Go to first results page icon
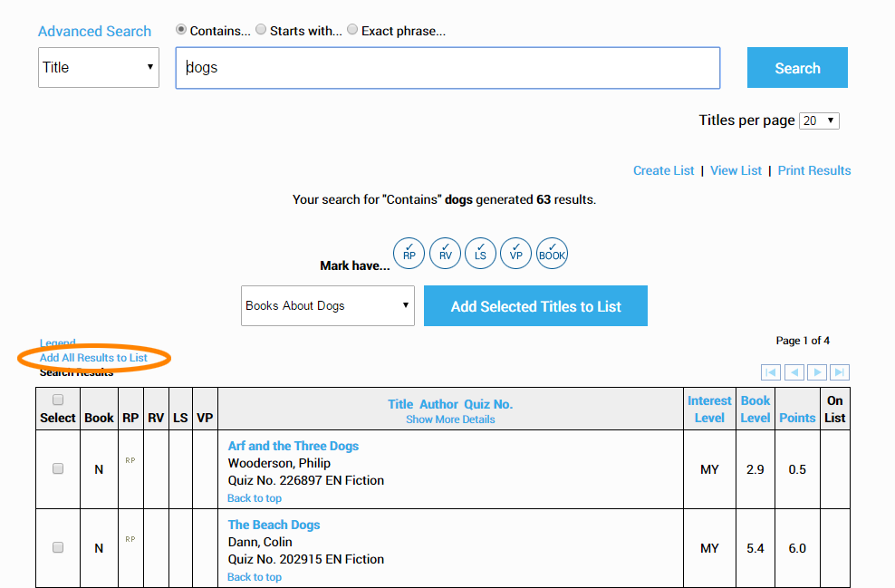 pos(771,372)
